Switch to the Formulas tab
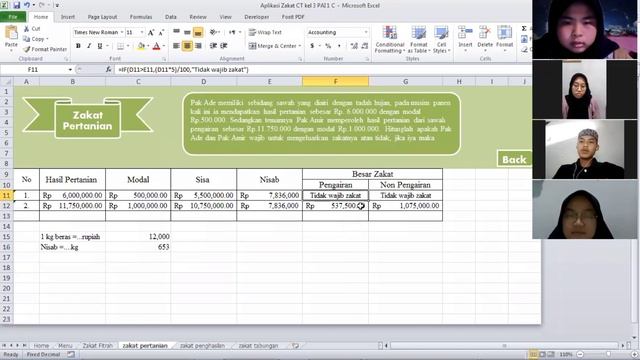The width and height of the screenshot is (640, 360). click(x=141, y=17)
